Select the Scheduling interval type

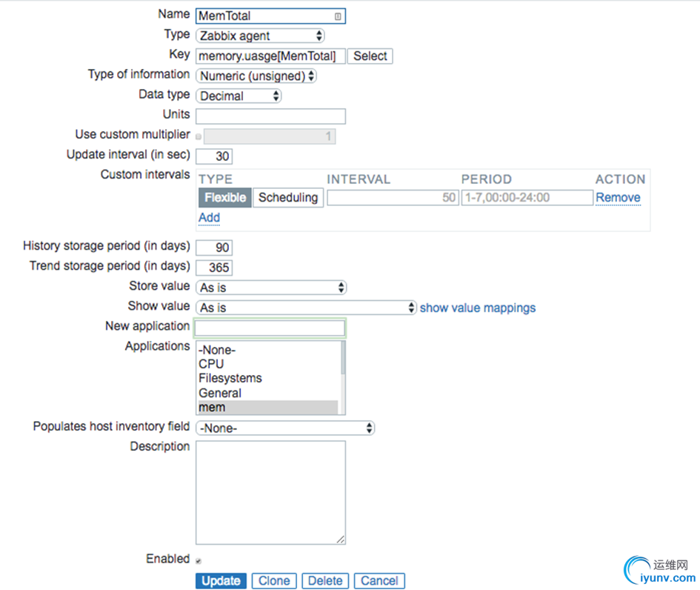tap(288, 197)
